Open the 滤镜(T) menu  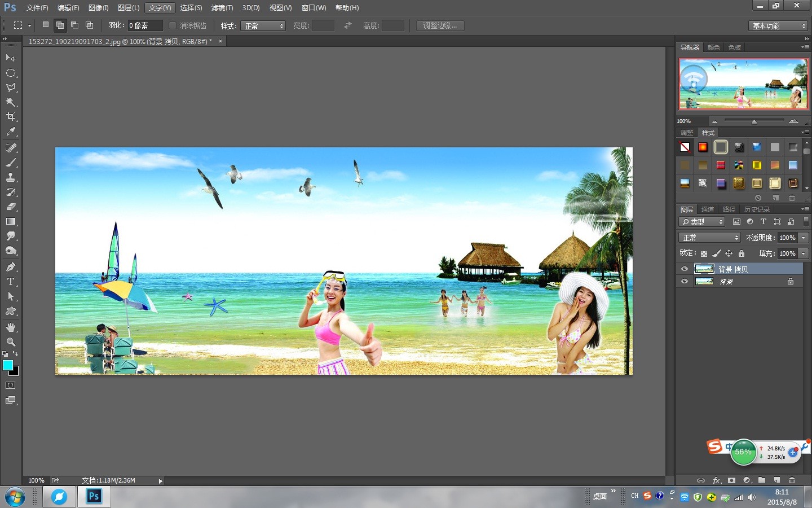tap(222, 8)
